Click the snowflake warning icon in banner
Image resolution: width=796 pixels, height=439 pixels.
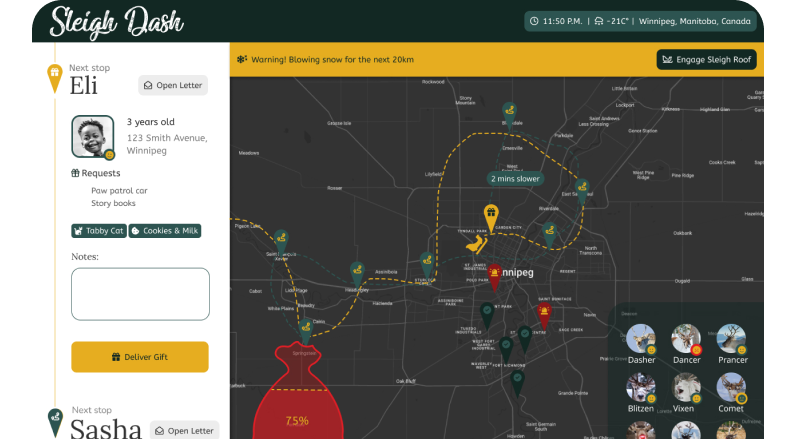pos(242,60)
